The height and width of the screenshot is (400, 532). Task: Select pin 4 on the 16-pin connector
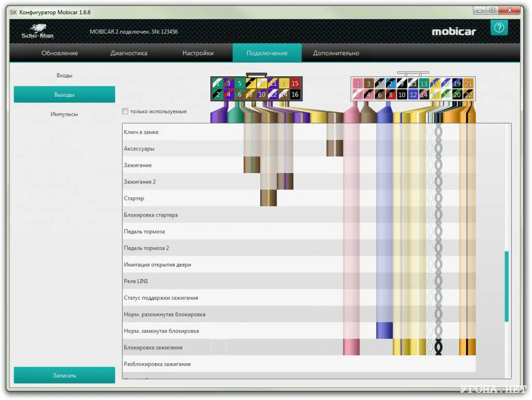(229, 95)
